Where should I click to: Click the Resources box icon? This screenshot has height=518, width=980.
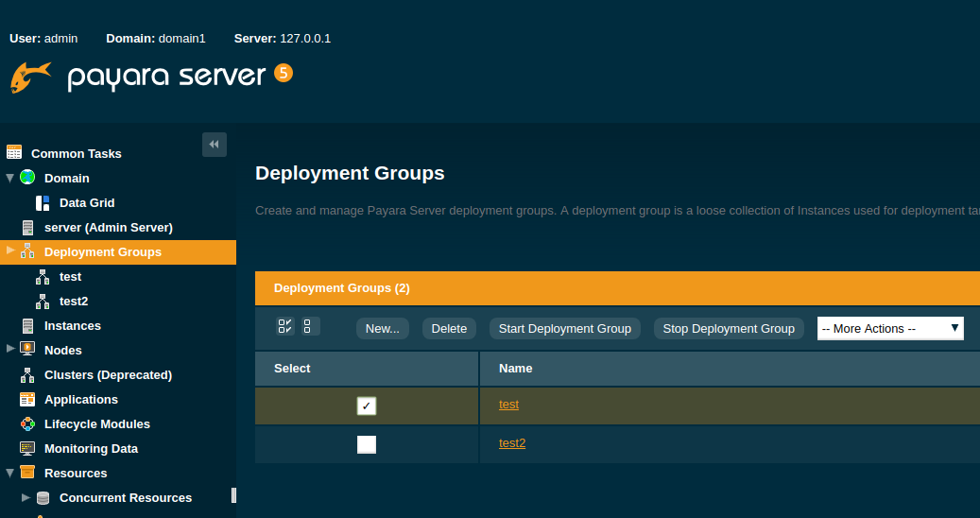click(27, 472)
